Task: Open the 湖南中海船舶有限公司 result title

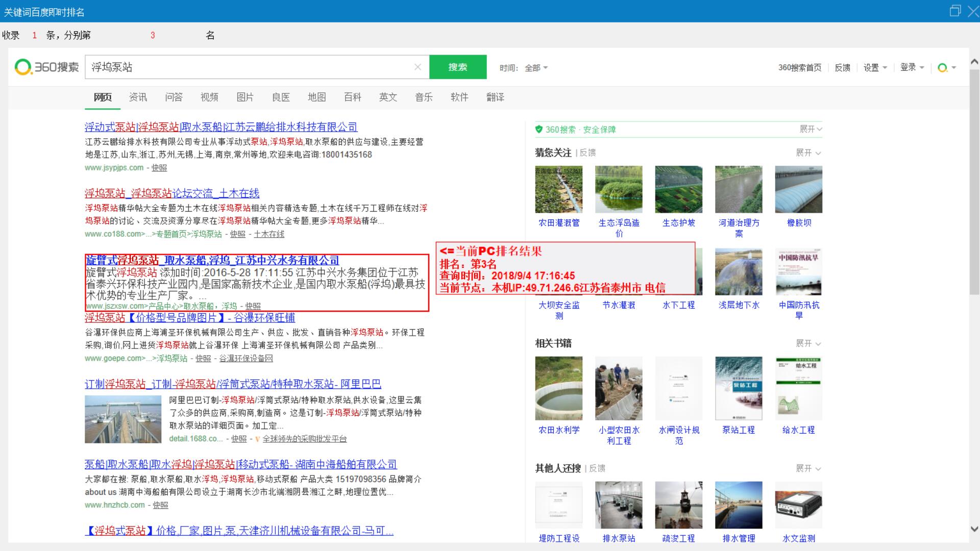Action: 241,464
